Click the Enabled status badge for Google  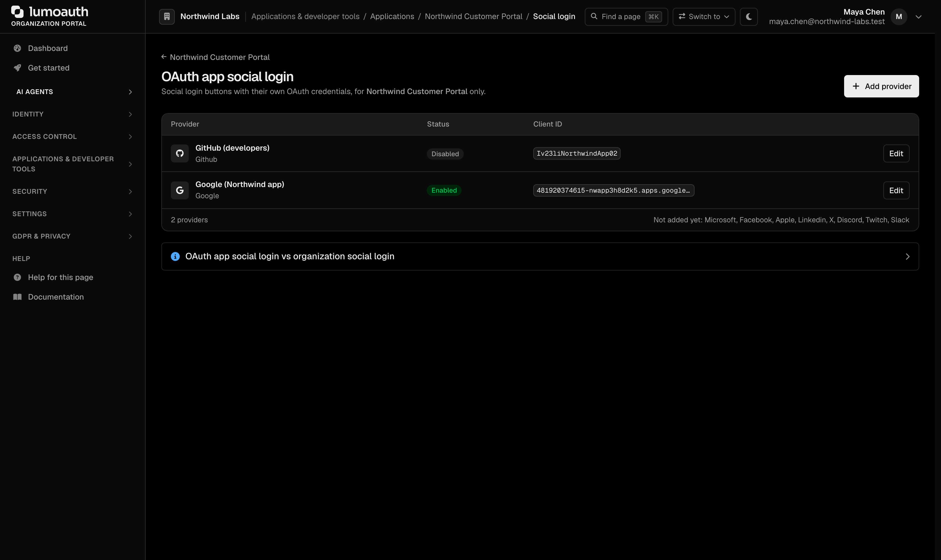(444, 191)
